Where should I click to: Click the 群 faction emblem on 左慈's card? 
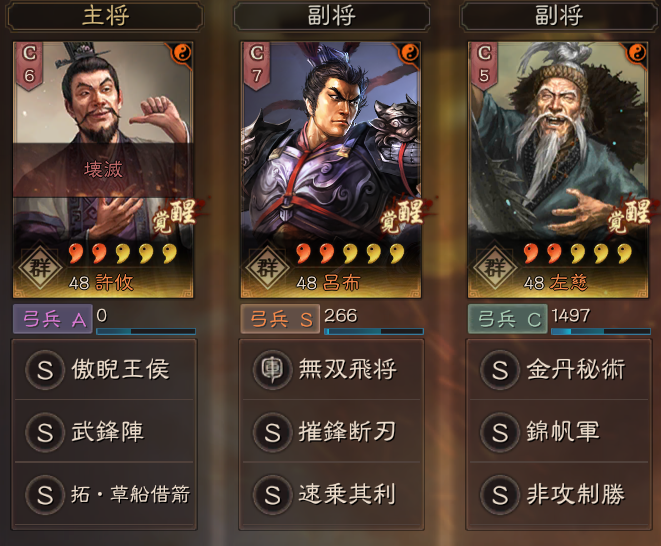495,268
